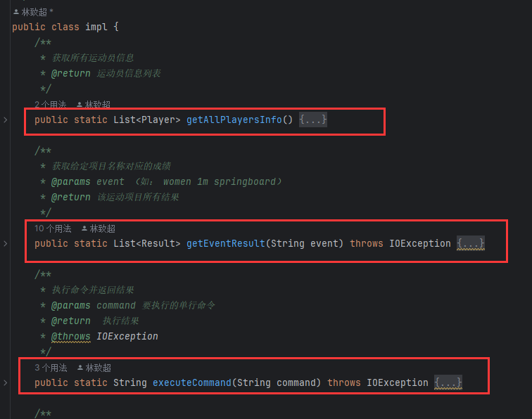Viewport: 532px width, 419px height.
Task: Open the 2 个用法 usages hint
Action: (x=51, y=105)
